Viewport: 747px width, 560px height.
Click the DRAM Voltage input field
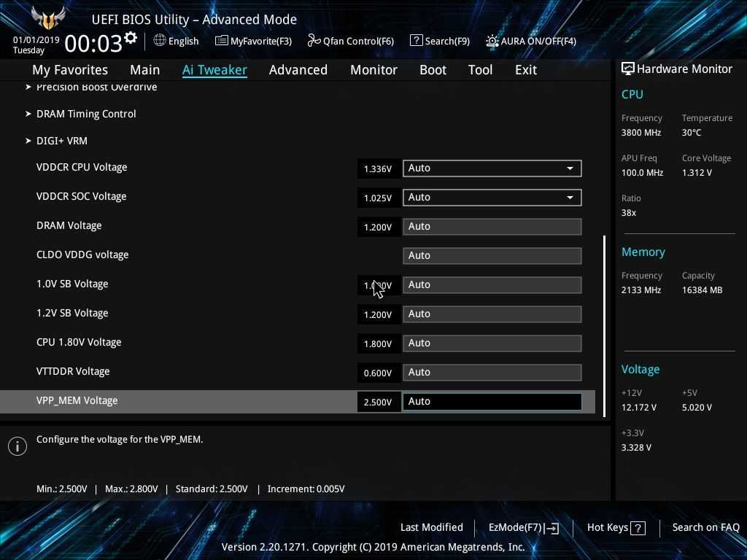492,227
